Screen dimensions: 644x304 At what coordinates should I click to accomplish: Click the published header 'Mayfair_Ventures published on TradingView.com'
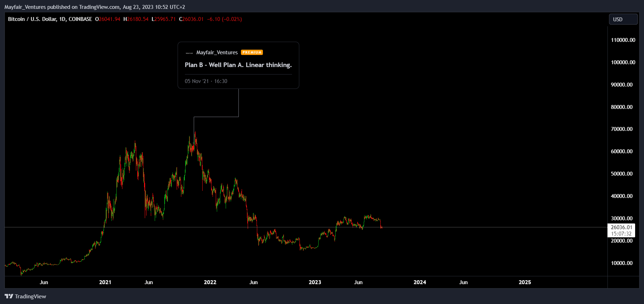pyautogui.click(x=62, y=7)
